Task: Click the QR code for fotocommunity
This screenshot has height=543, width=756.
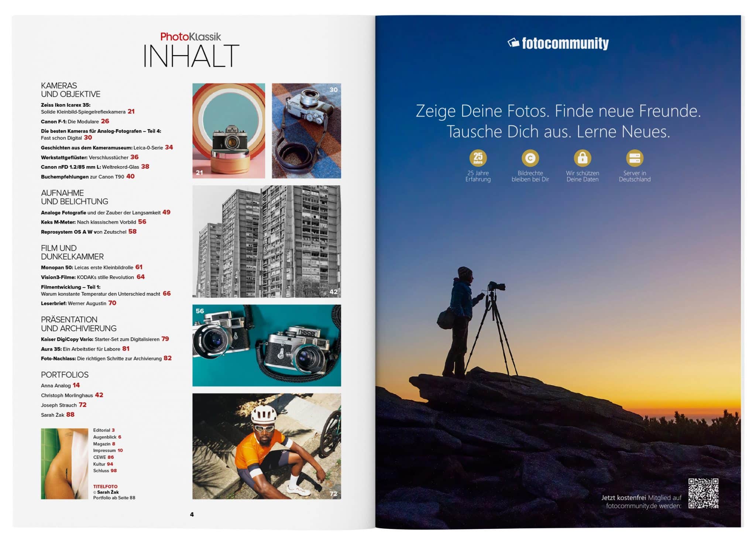Action: (x=703, y=493)
